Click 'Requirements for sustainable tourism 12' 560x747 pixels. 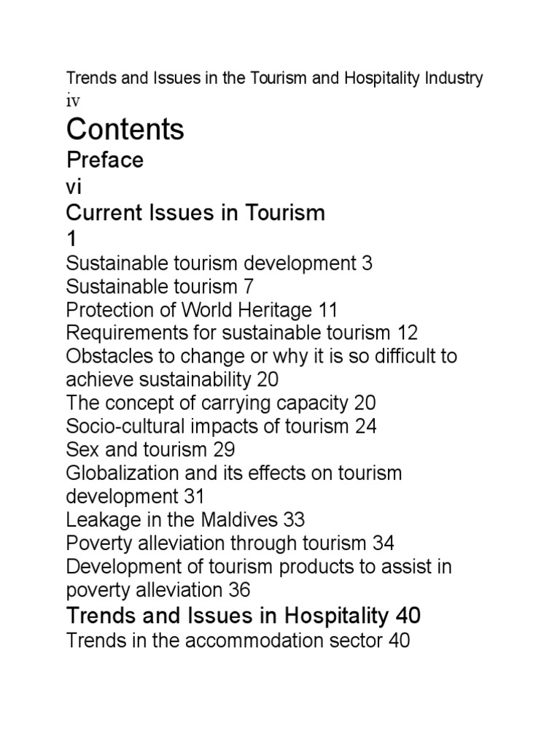242,333
